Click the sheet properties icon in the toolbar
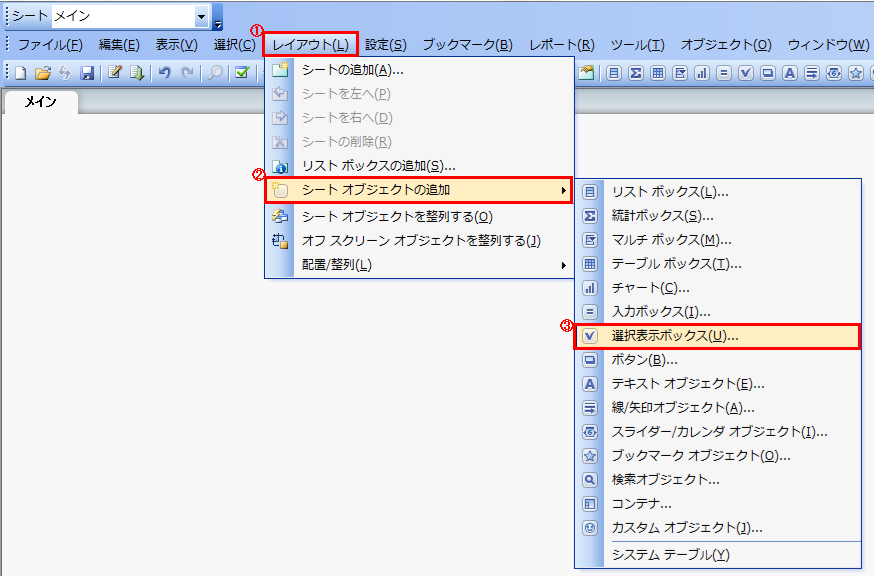The width and height of the screenshot is (874, 576). [x=586, y=72]
